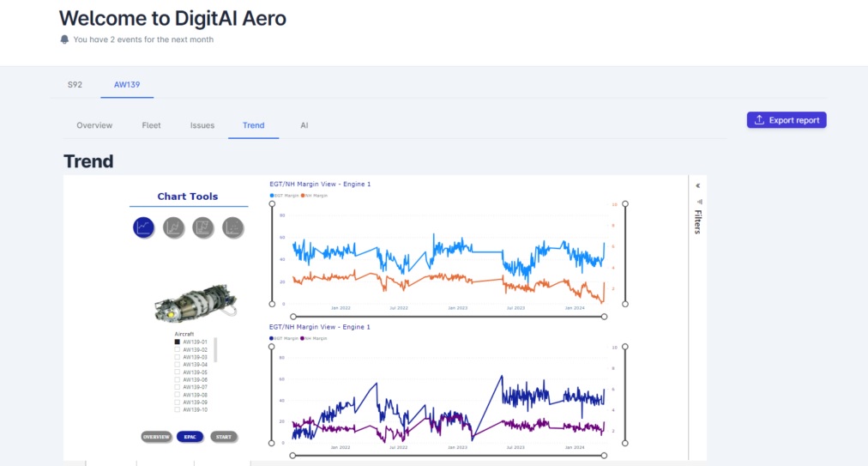Click the purple NH Margin legend in the bottom chart

[x=314, y=338]
